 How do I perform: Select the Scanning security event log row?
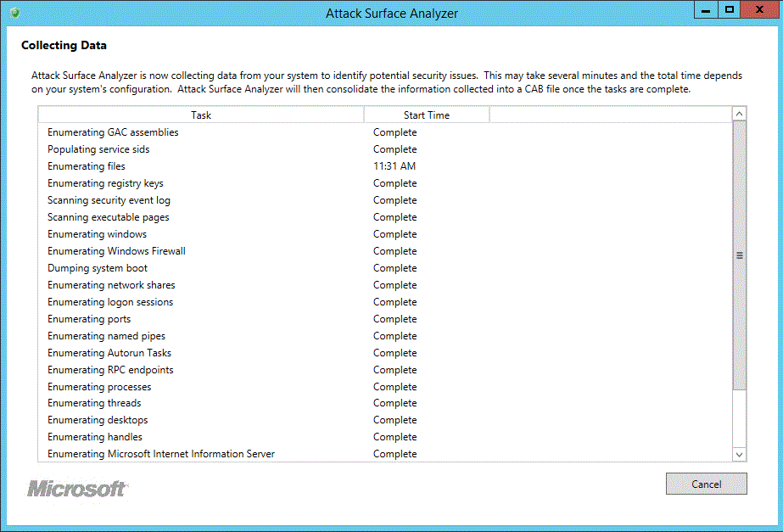[x=109, y=200]
